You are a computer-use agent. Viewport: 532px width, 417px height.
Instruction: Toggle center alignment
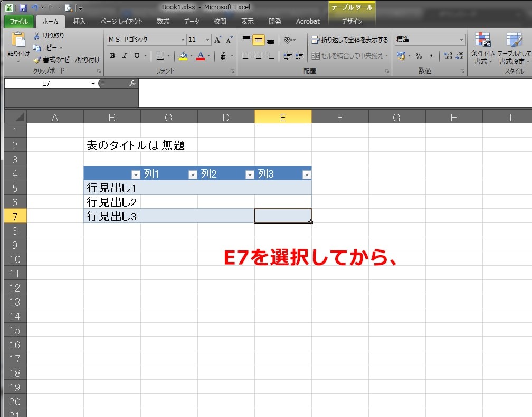pos(259,55)
